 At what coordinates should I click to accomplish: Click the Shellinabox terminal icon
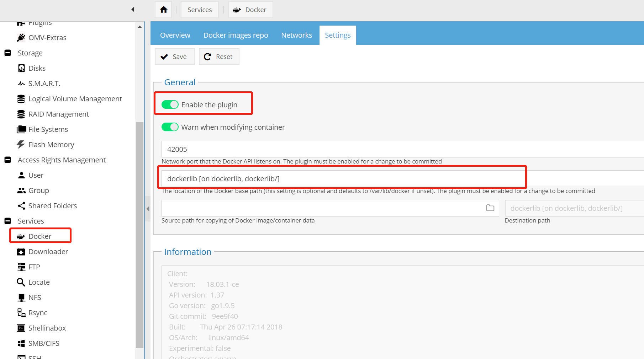tap(21, 328)
